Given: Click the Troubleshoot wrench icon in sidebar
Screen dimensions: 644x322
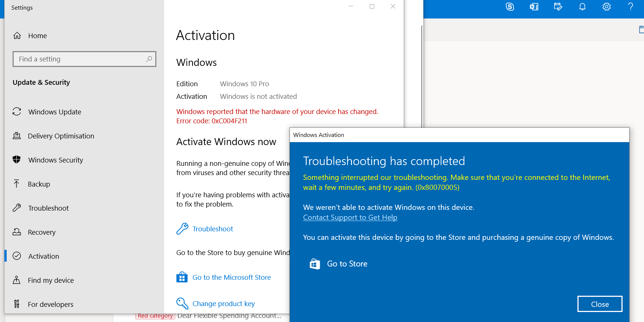Looking at the screenshot, I should (17, 208).
